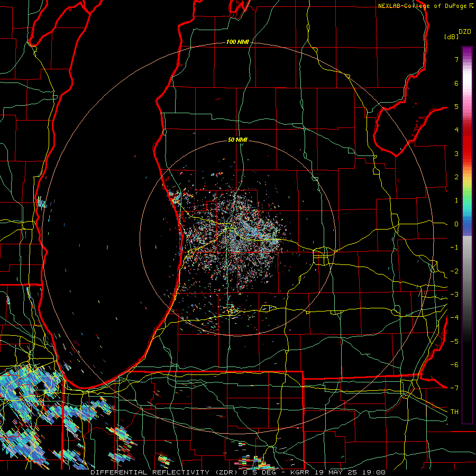
Task: Click the 6 value on the ZDR scale
Action: (456, 83)
